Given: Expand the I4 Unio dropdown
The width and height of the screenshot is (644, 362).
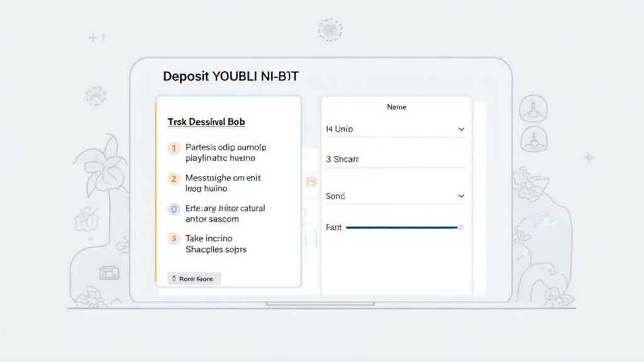Looking at the screenshot, I should pyautogui.click(x=460, y=129).
